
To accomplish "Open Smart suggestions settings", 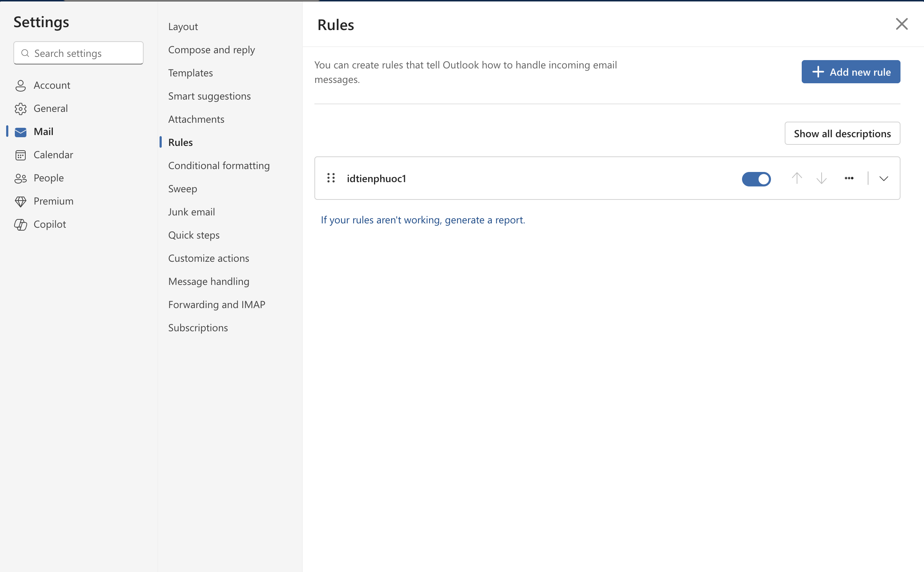I will point(209,96).
